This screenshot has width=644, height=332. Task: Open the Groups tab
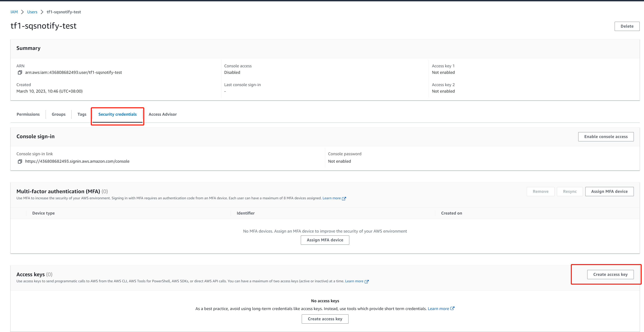click(x=59, y=114)
